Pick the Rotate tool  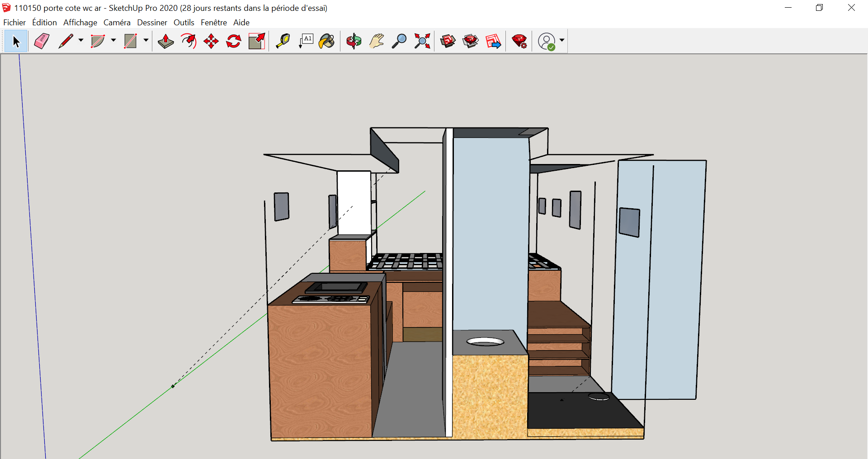point(234,41)
